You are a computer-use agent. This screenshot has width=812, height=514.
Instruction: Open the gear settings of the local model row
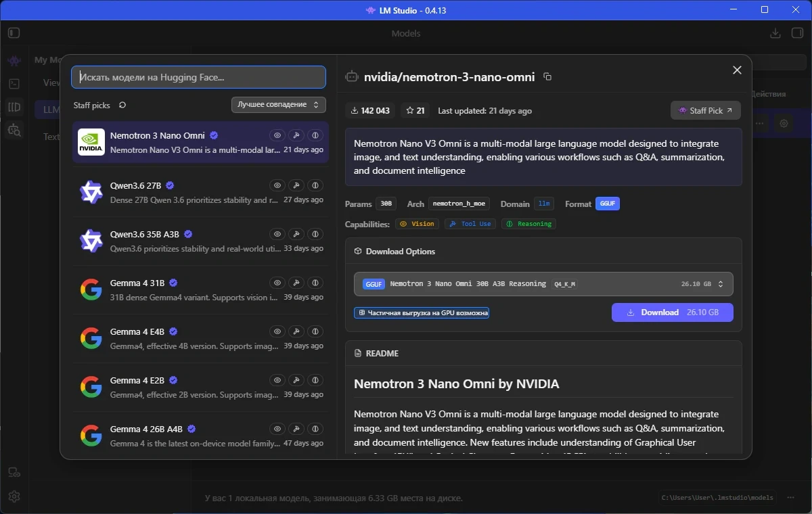click(x=784, y=124)
